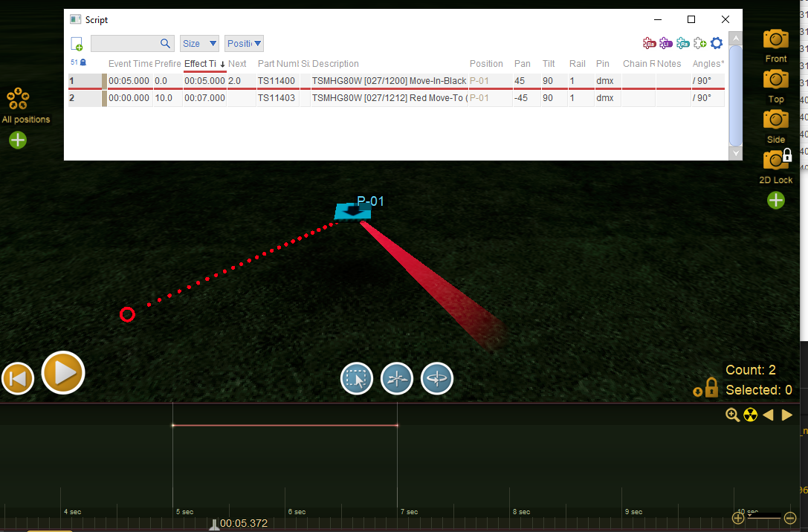Click the timeline magnifier zoom icon
Image resolution: width=808 pixels, height=532 pixels.
pyautogui.click(x=732, y=415)
